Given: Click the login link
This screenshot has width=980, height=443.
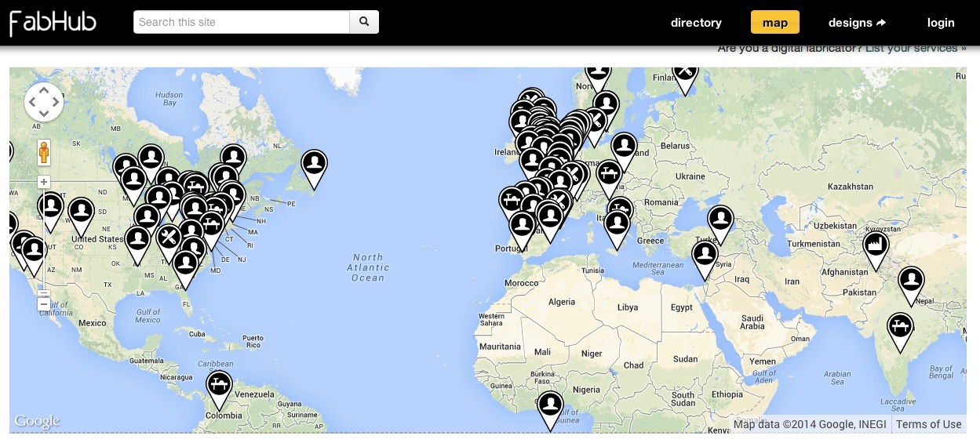Looking at the screenshot, I should point(941,23).
